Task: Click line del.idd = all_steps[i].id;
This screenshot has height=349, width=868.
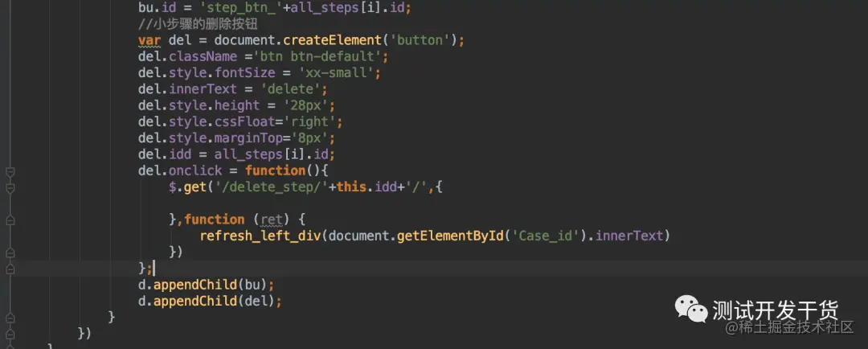Action: [236, 154]
